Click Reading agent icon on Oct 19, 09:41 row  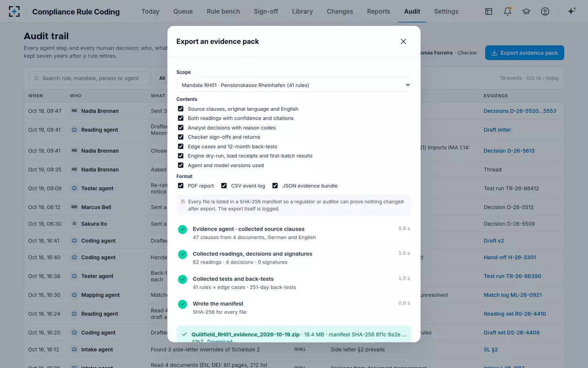(74, 130)
